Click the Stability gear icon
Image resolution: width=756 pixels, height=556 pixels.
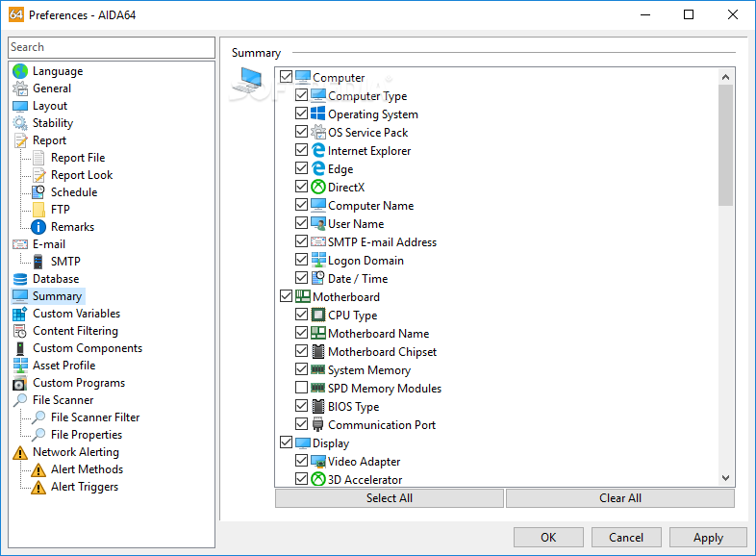[20, 123]
